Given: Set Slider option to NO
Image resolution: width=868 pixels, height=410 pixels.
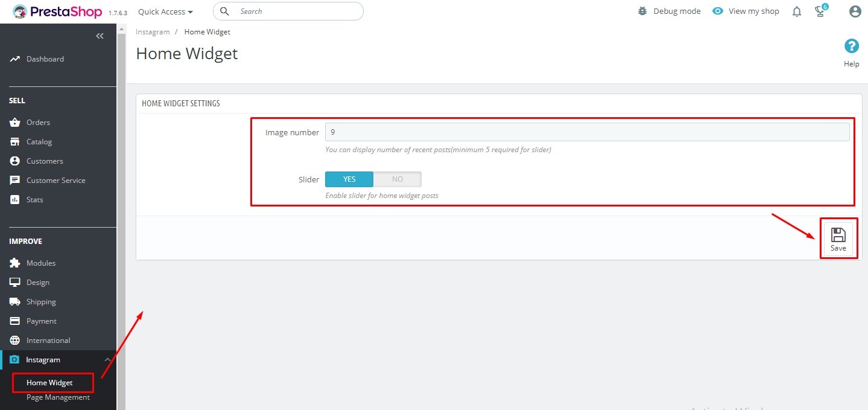Looking at the screenshot, I should pyautogui.click(x=397, y=179).
